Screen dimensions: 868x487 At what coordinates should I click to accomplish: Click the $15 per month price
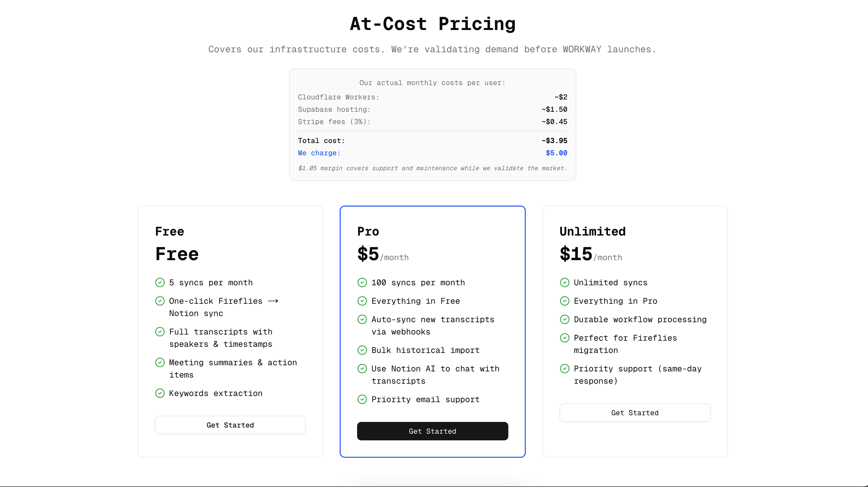(x=591, y=254)
